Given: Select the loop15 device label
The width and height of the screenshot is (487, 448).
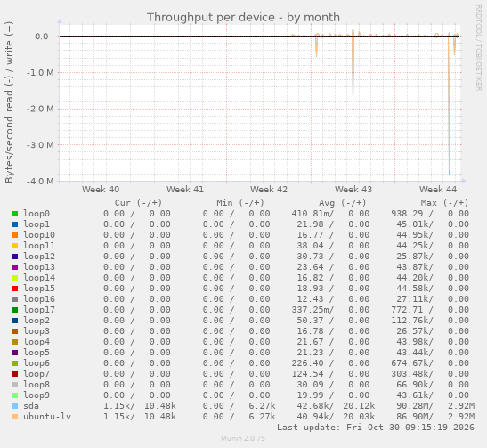Looking at the screenshot, I should pos(39,289).
